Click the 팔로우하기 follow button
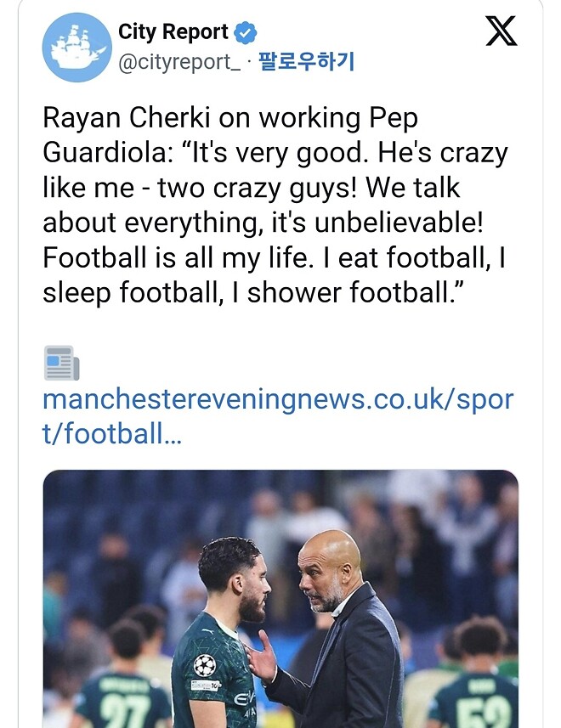 (305, 62)
